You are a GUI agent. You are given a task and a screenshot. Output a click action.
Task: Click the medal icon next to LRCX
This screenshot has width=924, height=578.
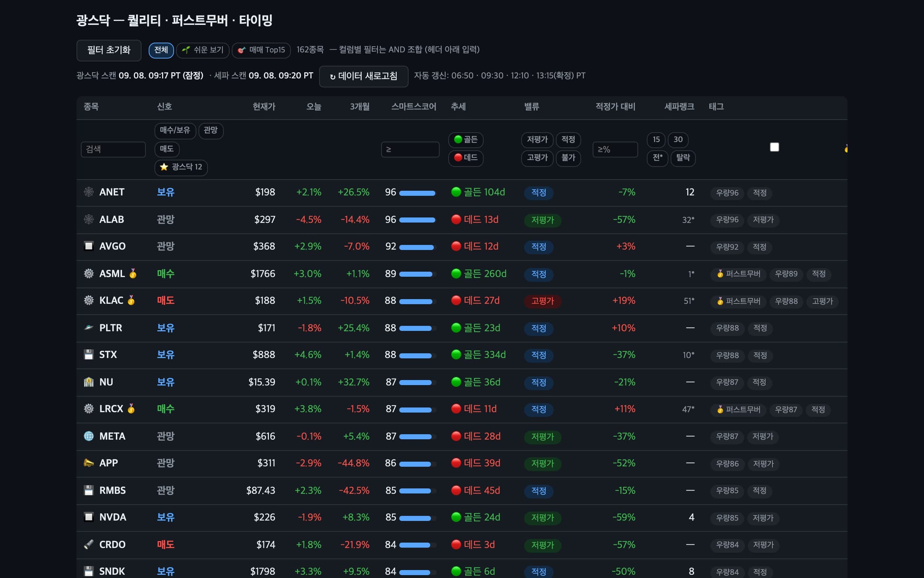tap(131, 409)
